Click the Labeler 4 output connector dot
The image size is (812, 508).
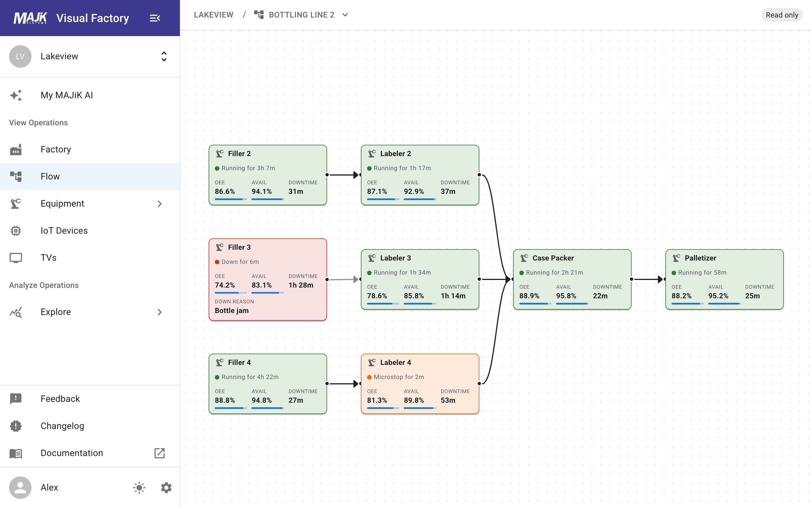tap(479, 384)
